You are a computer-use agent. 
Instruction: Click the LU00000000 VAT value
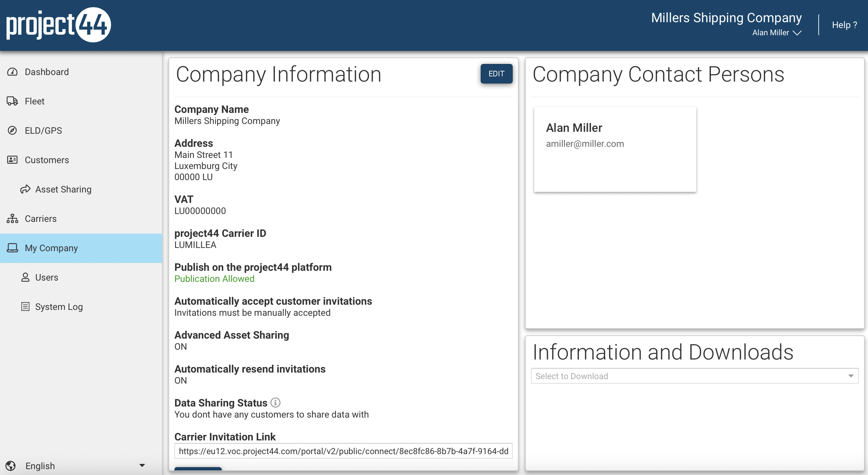200,211
